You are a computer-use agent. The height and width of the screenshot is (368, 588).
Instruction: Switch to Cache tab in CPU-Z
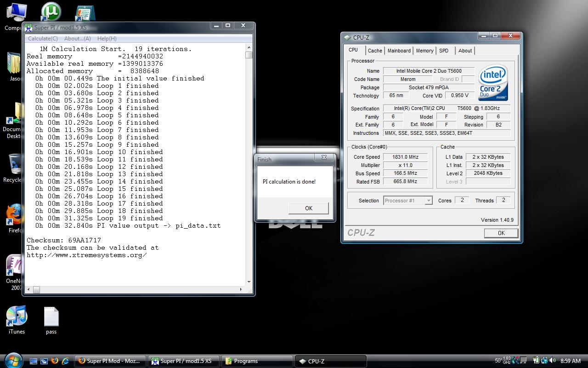[375, 51]
